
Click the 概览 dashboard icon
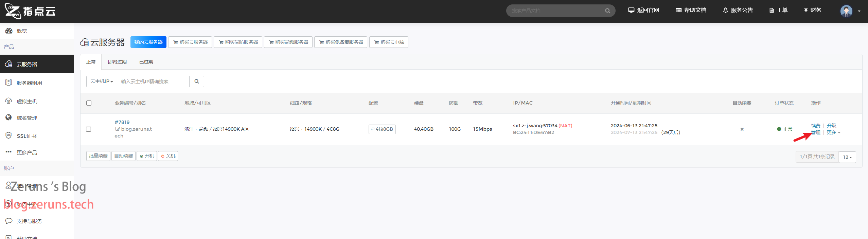[9, 31]
